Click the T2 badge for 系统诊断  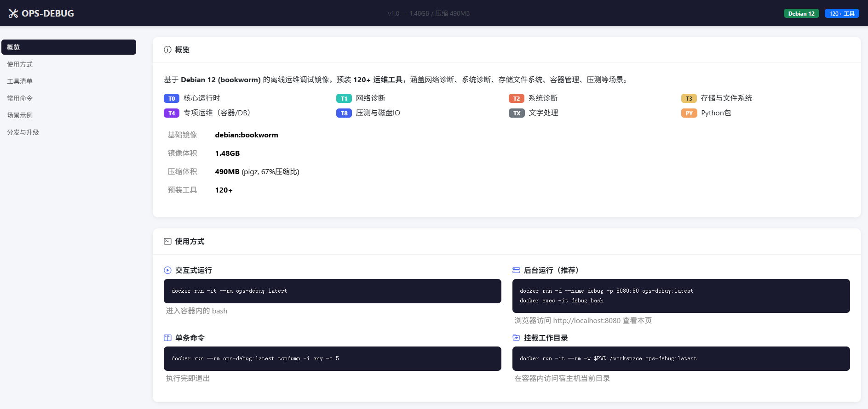click(x=517, y=98)
